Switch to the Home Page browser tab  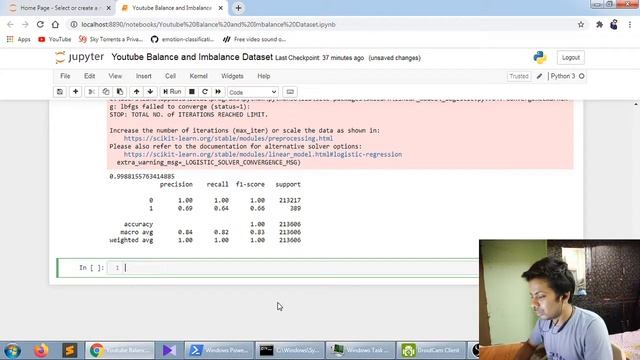click(60, 8)
